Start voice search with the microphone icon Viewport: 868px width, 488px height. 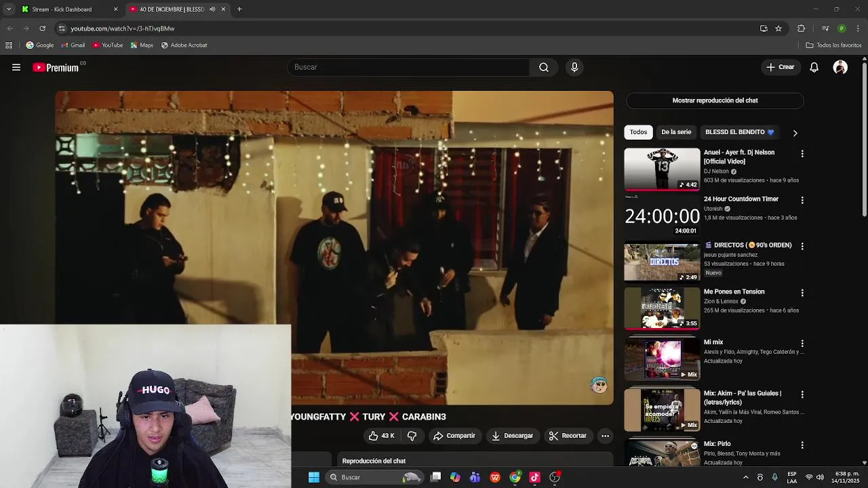coord(574,67)
